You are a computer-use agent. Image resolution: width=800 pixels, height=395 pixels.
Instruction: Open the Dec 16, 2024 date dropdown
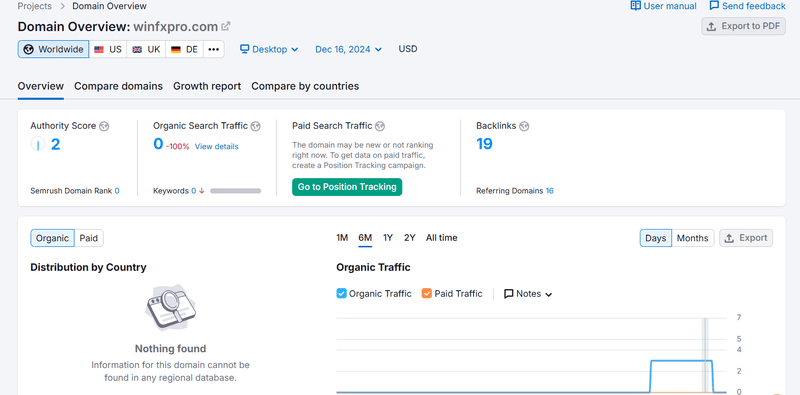348,50
